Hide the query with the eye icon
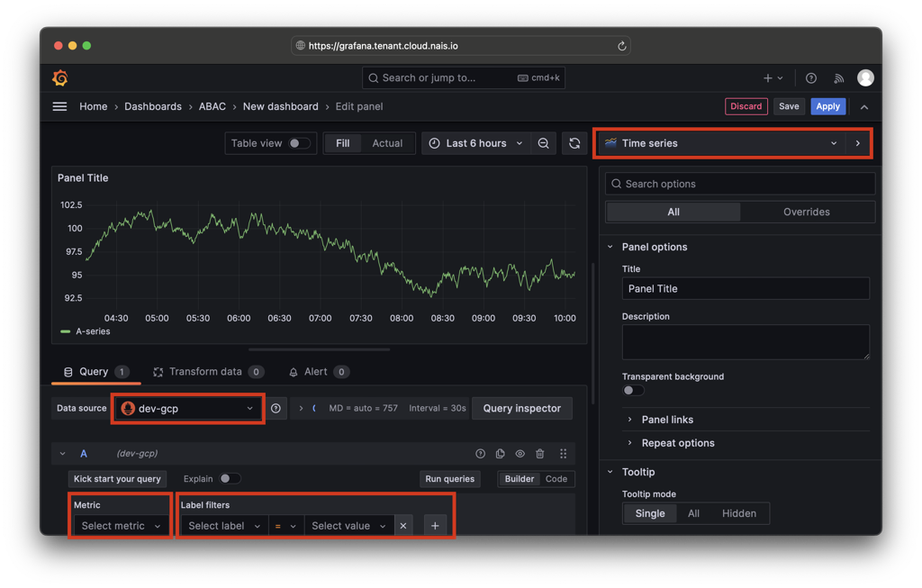Image resolution: width=922 pixels, height=588 pixels. click(521, 453)
